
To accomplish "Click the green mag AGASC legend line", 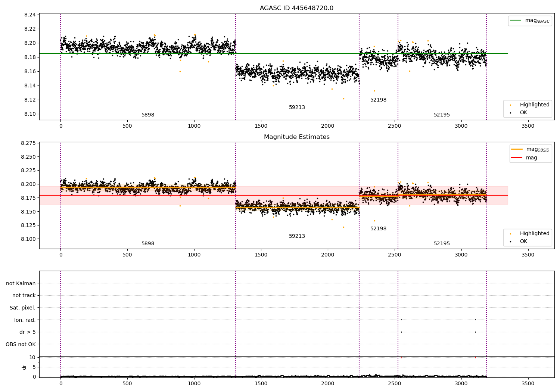I will pos(516,21).
